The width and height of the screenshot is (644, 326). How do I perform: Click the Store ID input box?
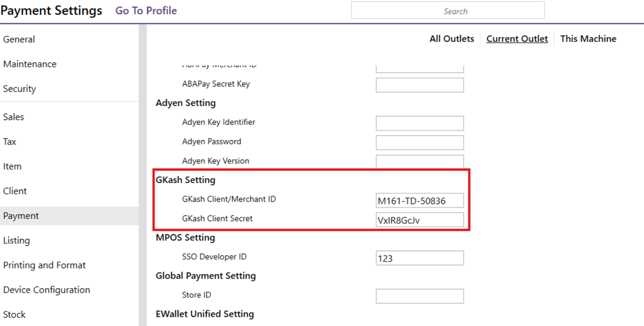pos(420,296)
